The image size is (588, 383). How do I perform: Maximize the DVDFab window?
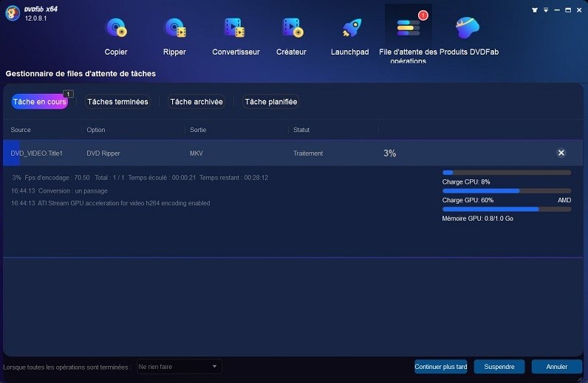tap(568, 10)
